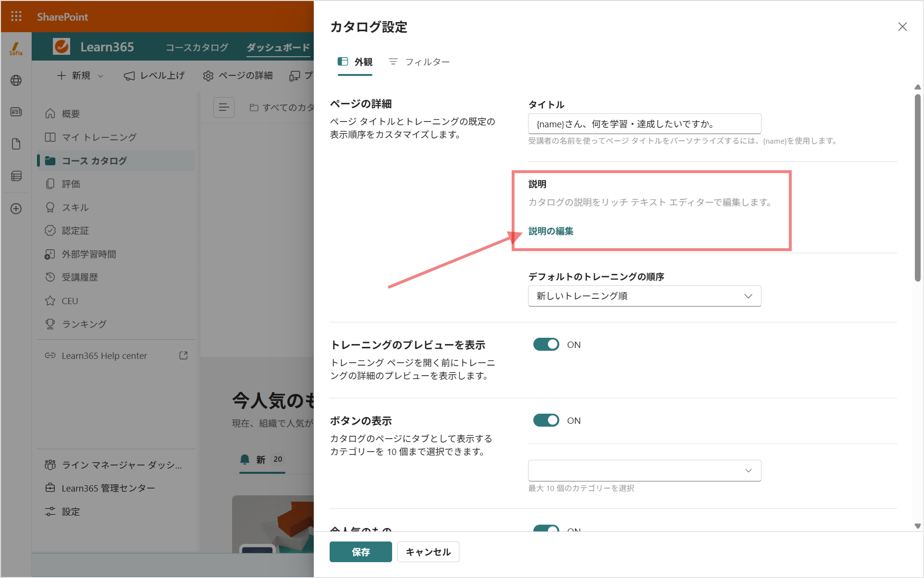Click the 保存 button

(x=361, y=552)
